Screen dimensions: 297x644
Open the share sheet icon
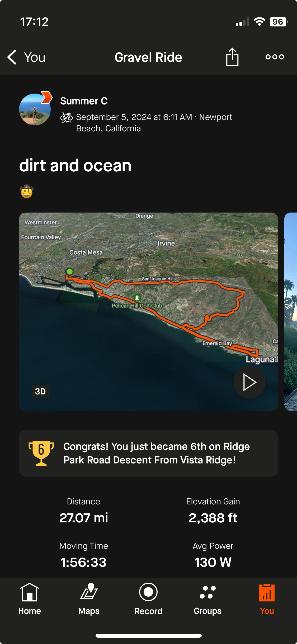click(232, 57)
